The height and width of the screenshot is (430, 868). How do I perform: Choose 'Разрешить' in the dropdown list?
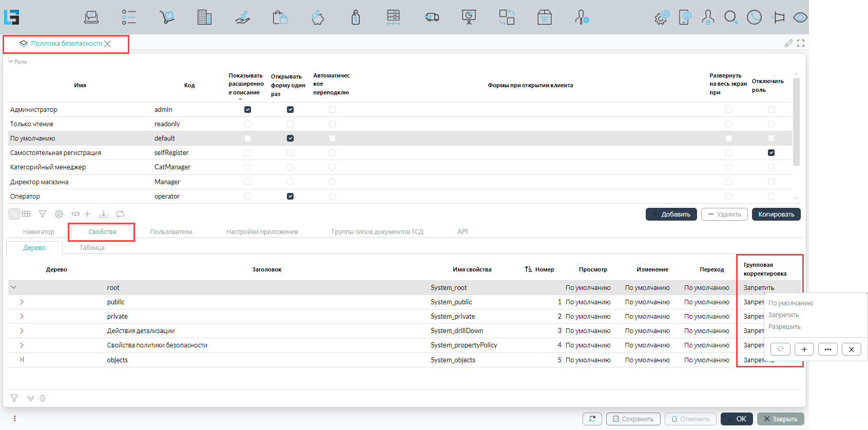coord(784,327)
